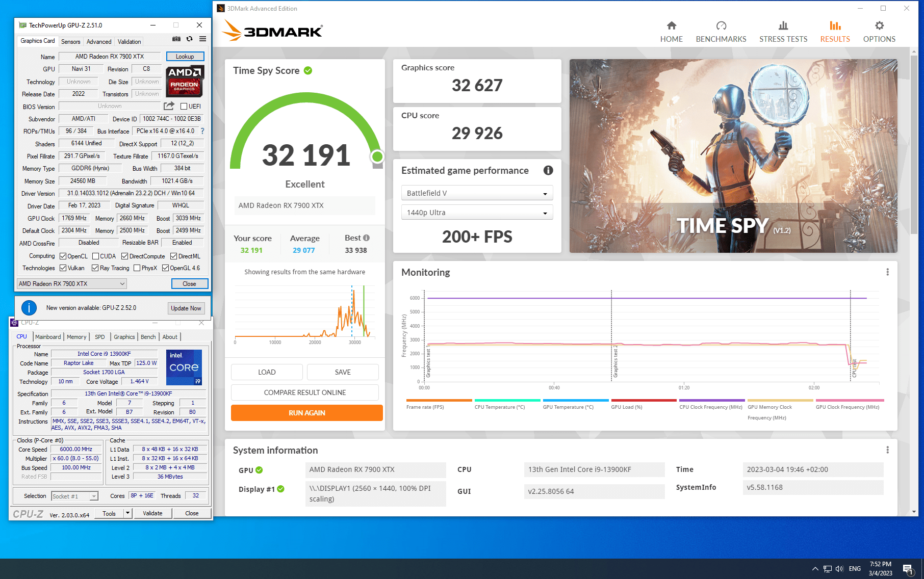The image size is (924, 579).
Task: Toggle the CUDA checkbox
Action: 95,256
